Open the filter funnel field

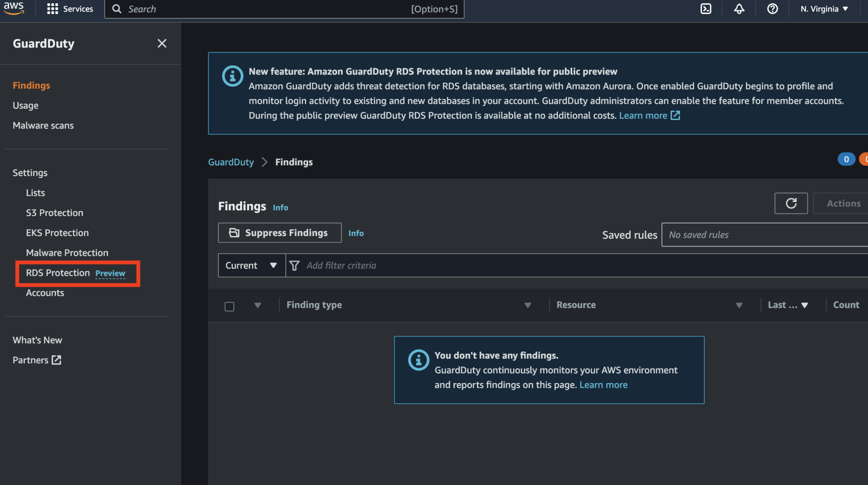(x=295, y=265)
